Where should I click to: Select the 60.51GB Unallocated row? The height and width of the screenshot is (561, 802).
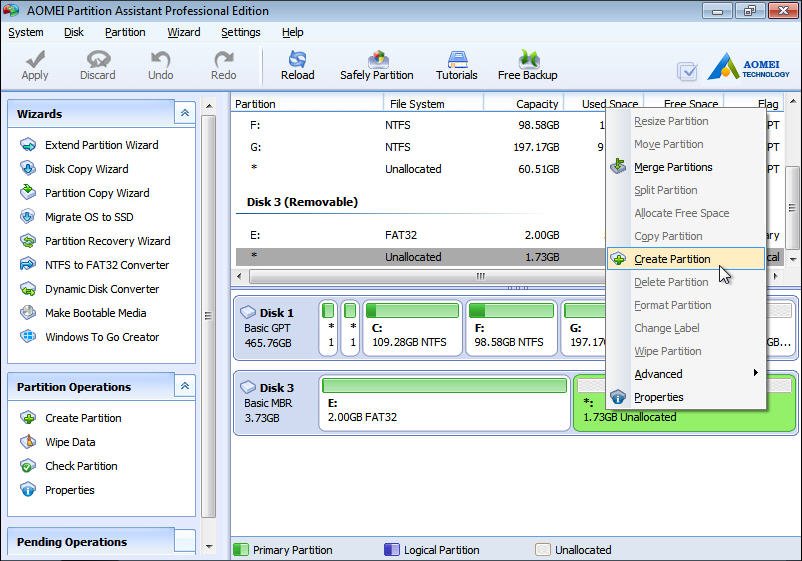pos(419,169)
